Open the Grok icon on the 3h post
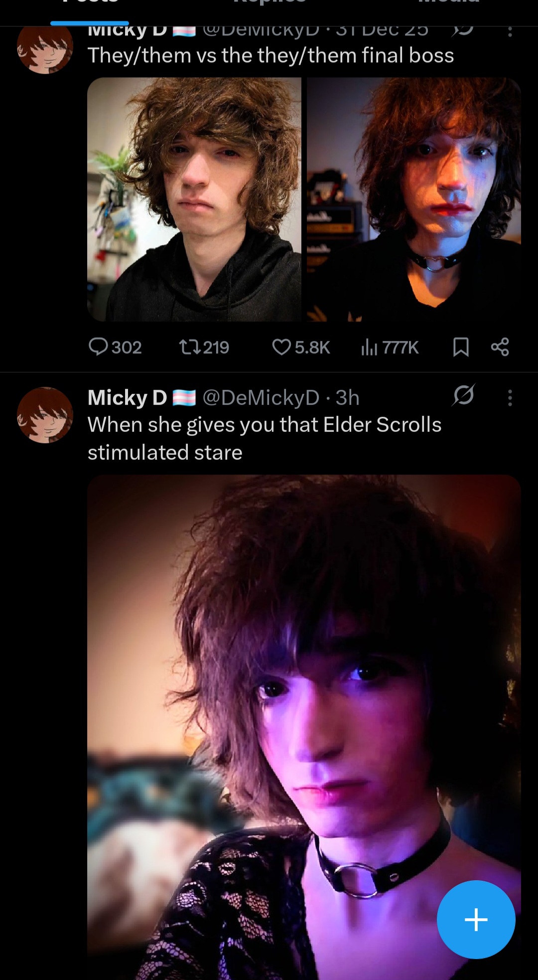 [464, 396]
